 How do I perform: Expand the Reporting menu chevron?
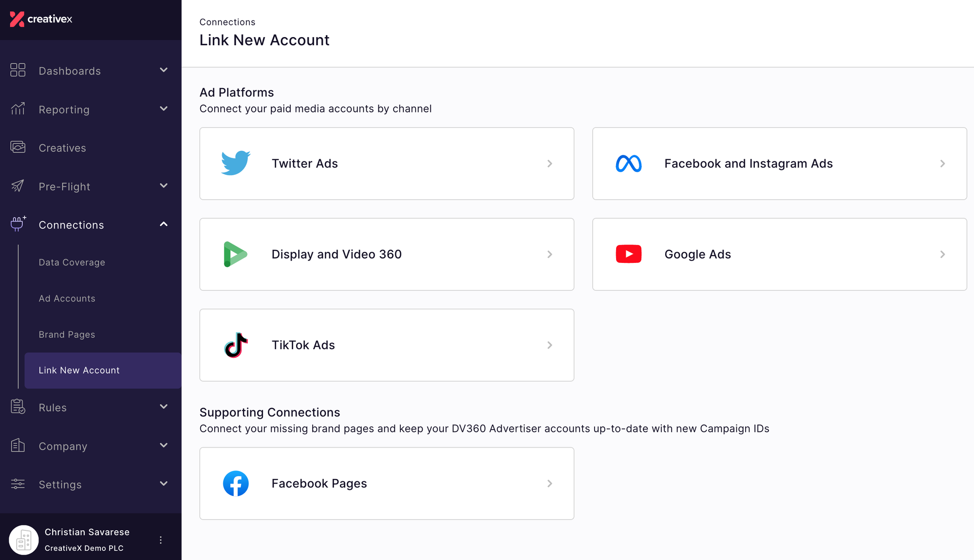(x=164, y=109)
